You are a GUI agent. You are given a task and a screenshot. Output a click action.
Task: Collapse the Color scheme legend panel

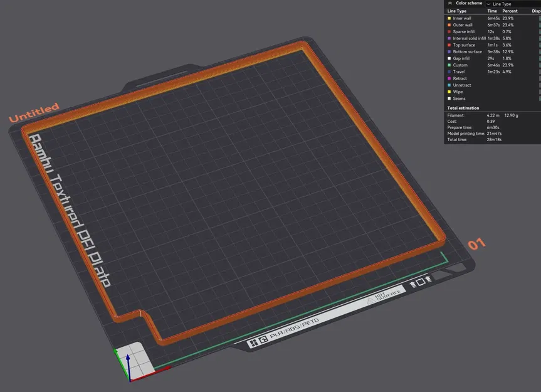(450, 3)
